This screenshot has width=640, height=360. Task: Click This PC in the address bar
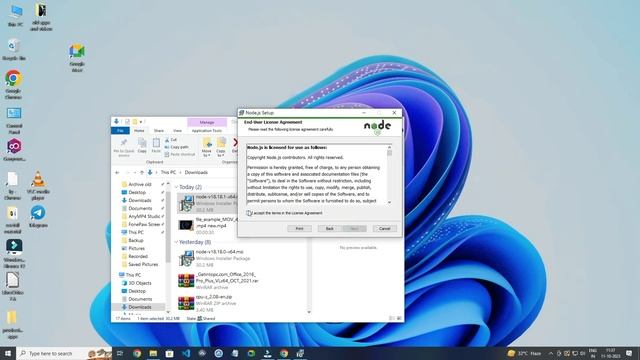168,173
